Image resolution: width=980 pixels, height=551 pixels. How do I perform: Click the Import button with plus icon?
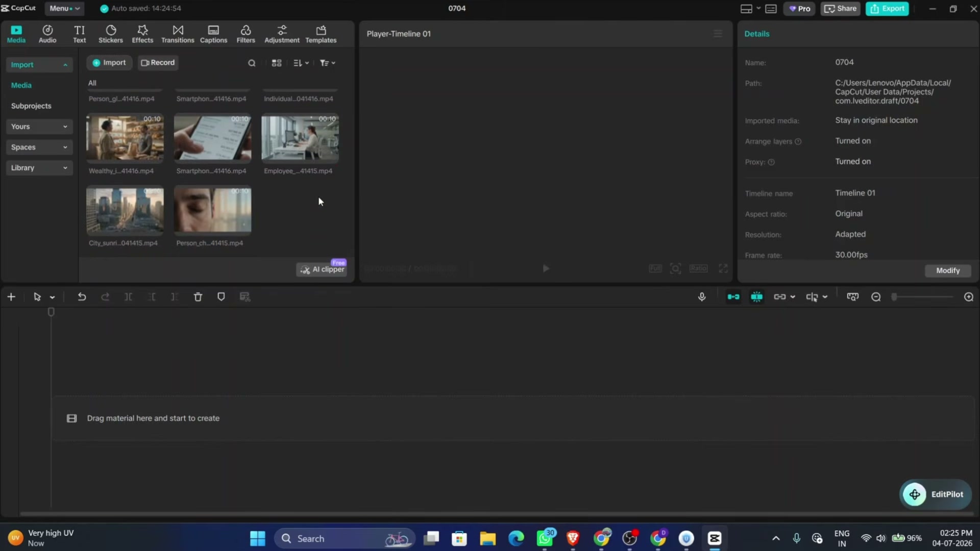tap(109, 63)
